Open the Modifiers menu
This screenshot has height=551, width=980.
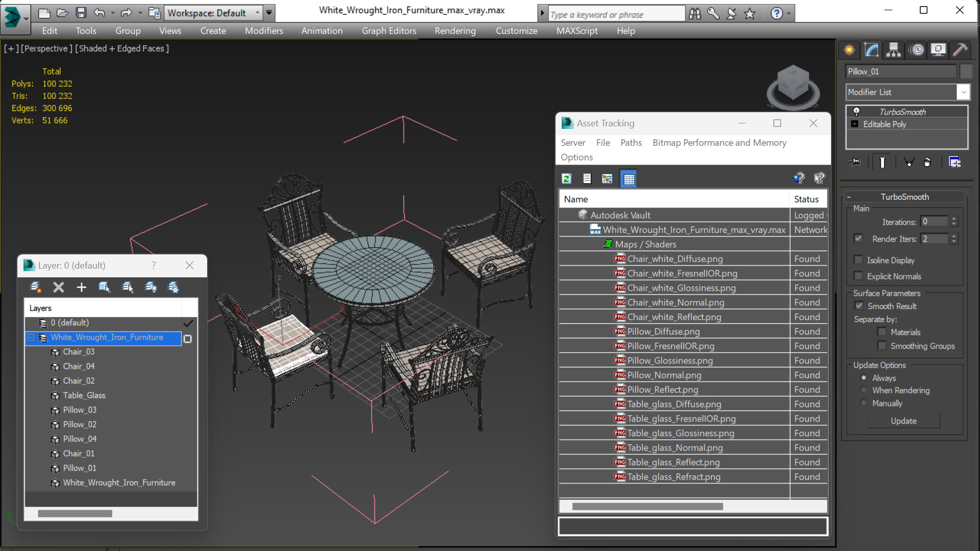pyautogui.click(x=264, y=31)
